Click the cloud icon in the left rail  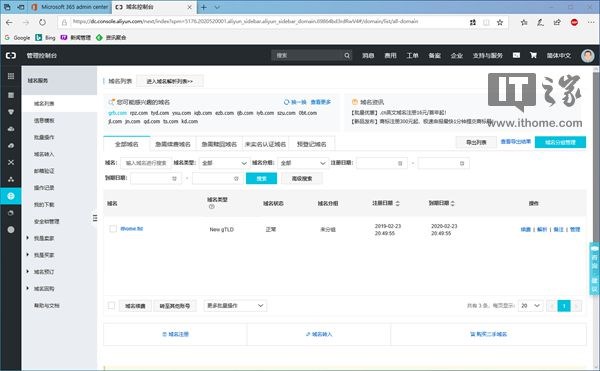tap(11, 129)
